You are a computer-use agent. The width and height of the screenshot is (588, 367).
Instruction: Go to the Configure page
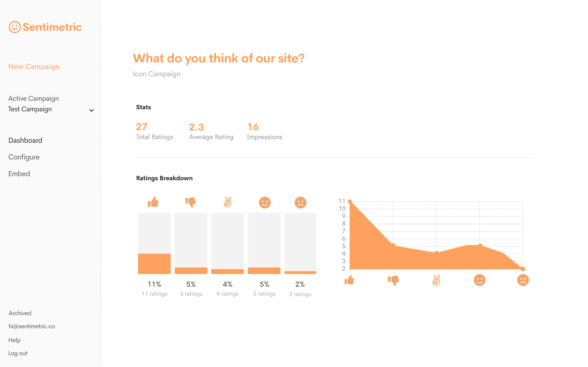(24, 157)
